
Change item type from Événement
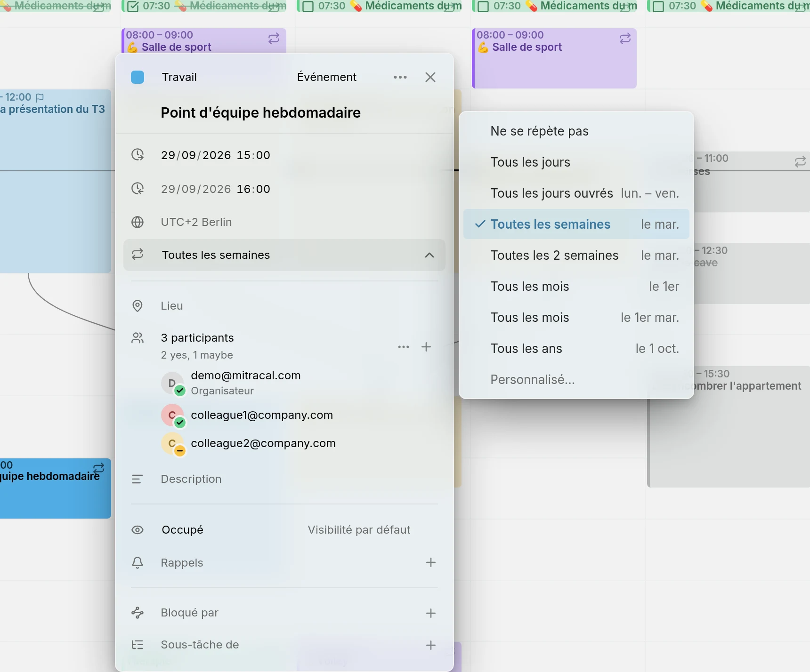pos(327,77)
